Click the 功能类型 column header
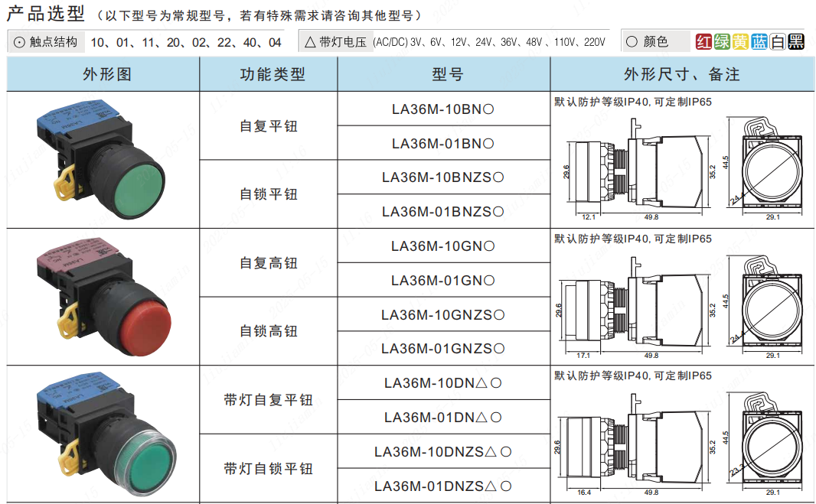The width and height of the screenshot is (816, 504). [x=269, y=74]
